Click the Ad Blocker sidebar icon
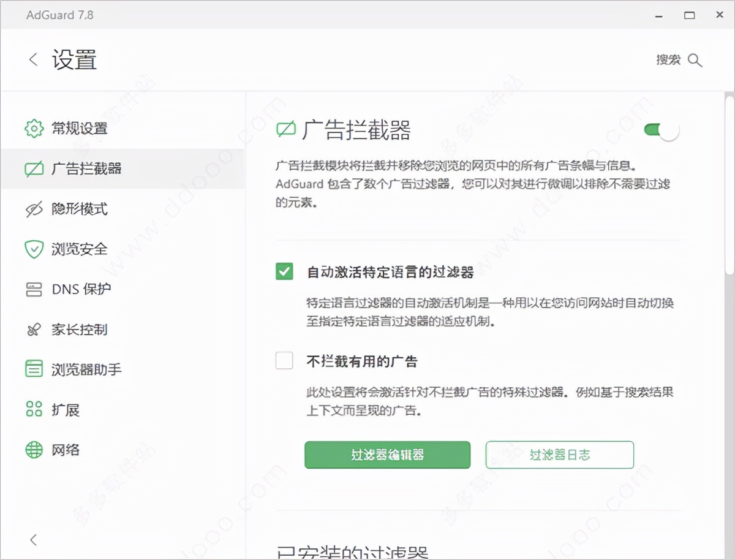 tap(34, 168)
